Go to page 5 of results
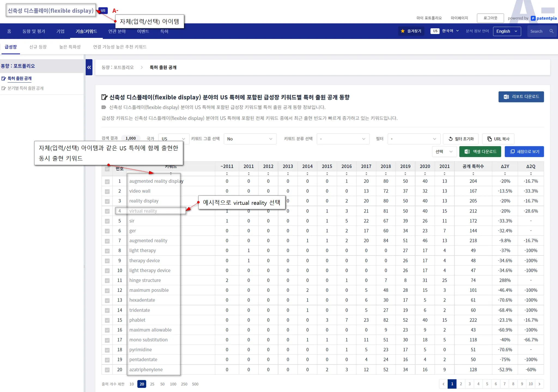This screenshot has height=392, width=558. point(487,384)
